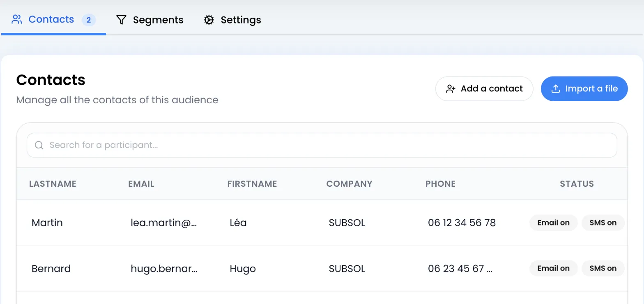The height and width of the screenshot is (304, 644).
Task: Click phone number 06 12 34 56 78
Action: pos(462,223)
